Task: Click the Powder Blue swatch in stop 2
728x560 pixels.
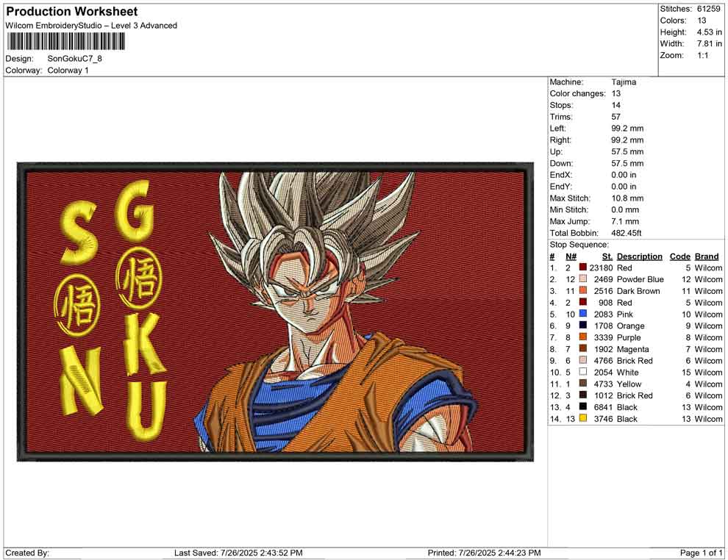Action: [582, 279]
